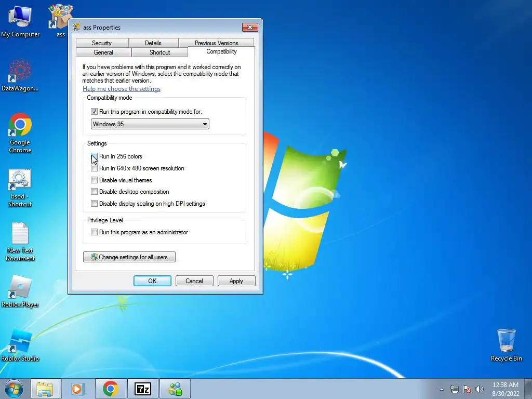Click the volume speaker tray icon
The image size is (532, 399).
pos(480,389)
